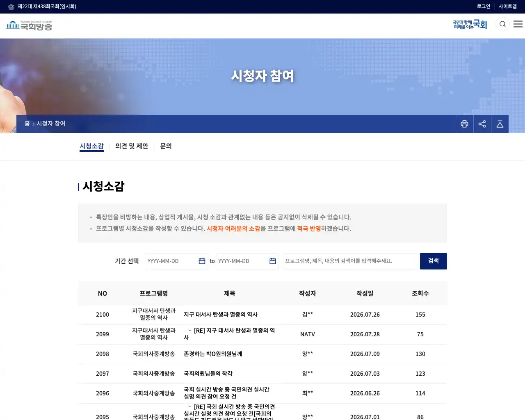Click 국회의사중계방송 in row 2097
This screenshot has height=420, width=525.
pos(154,374)
